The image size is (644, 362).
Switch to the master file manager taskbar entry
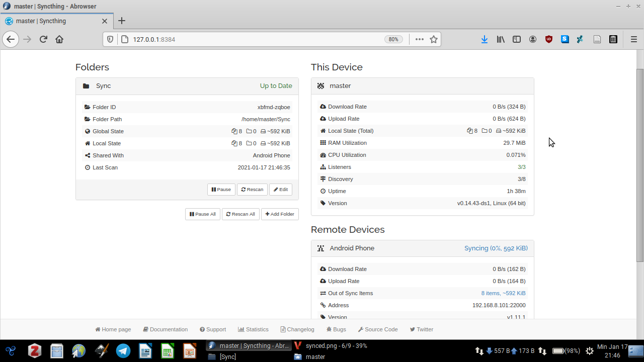[x=336, y=356]
